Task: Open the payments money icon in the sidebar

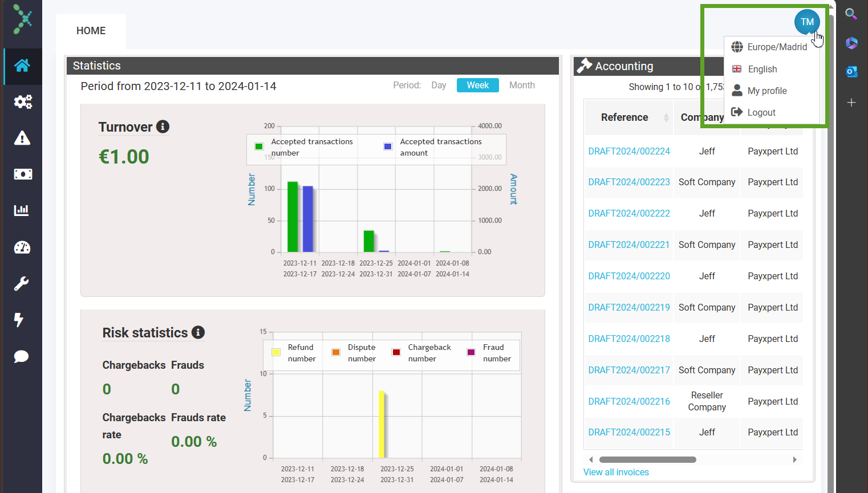Action: pos(21,174)
